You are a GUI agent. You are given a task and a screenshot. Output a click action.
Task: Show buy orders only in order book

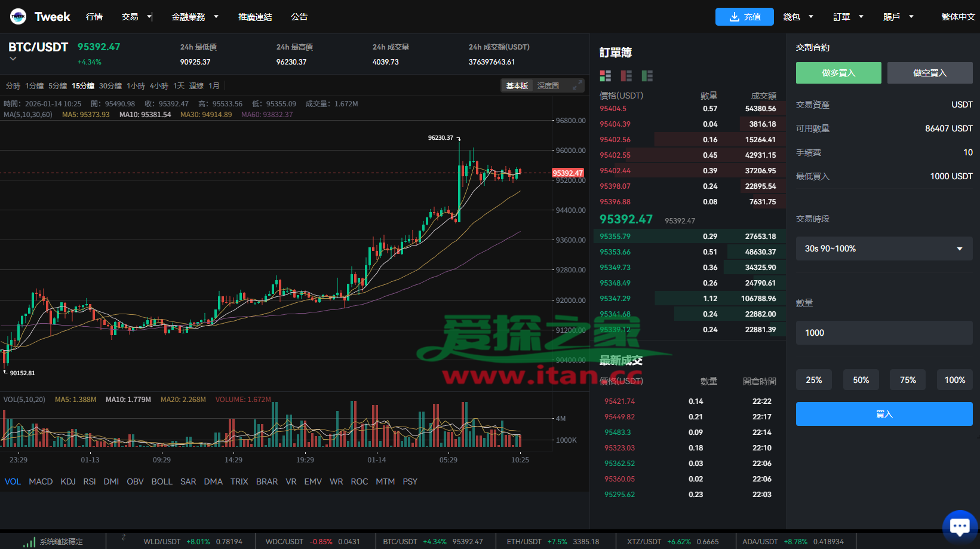point(647,76)
